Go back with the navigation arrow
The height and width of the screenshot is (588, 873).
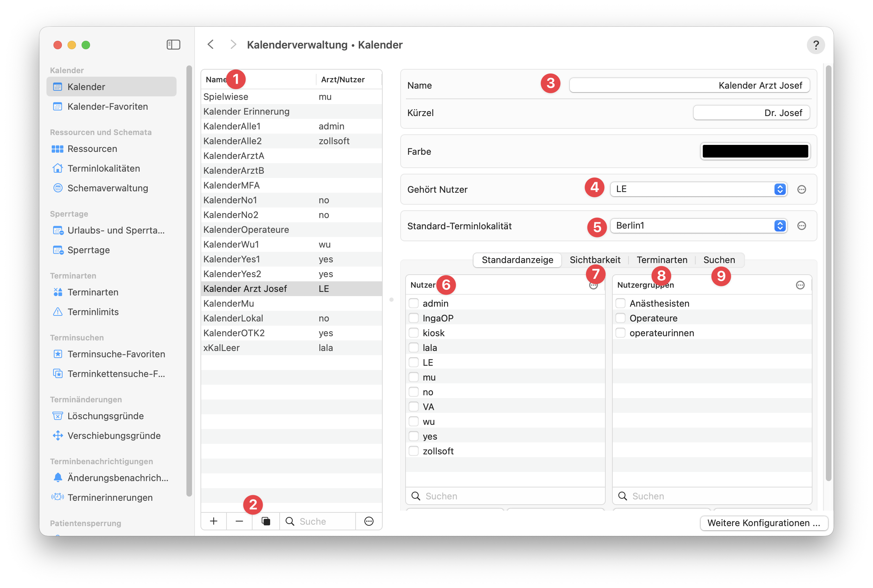tap(211, 45)
